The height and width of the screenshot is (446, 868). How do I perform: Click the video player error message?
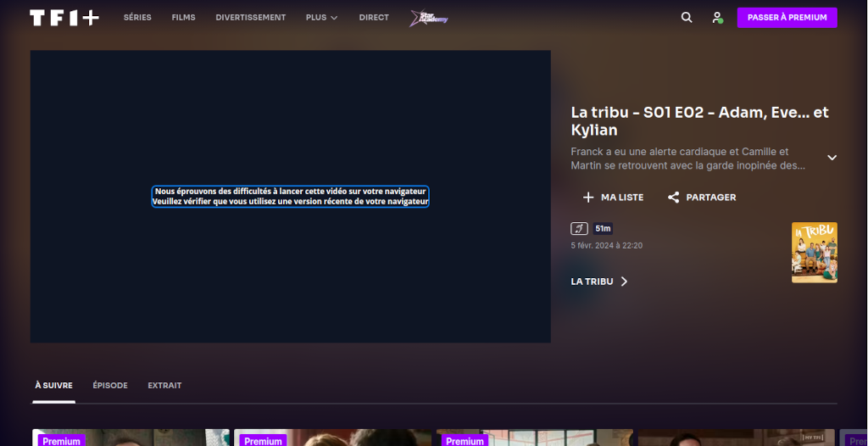[x=290, y=197]
